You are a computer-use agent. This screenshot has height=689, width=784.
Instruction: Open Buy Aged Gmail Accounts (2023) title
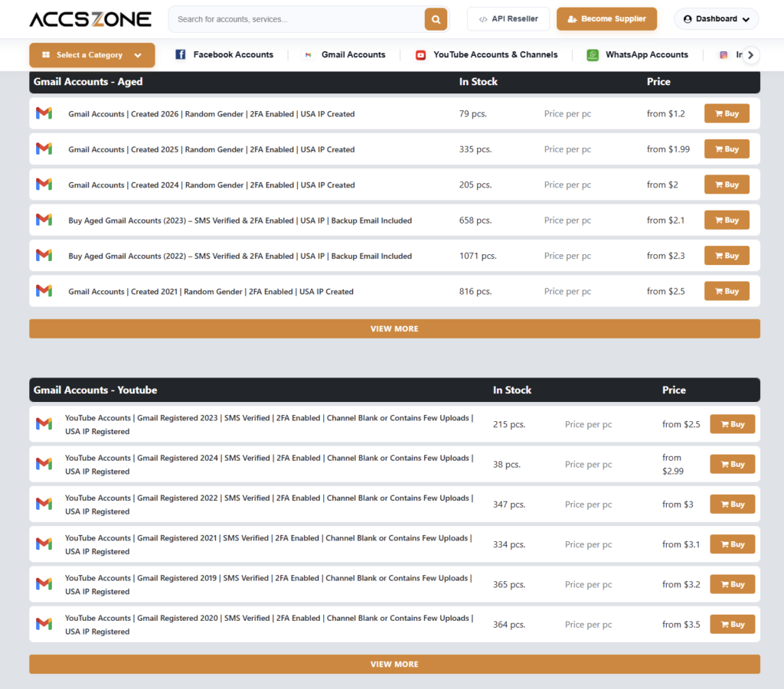240,220
